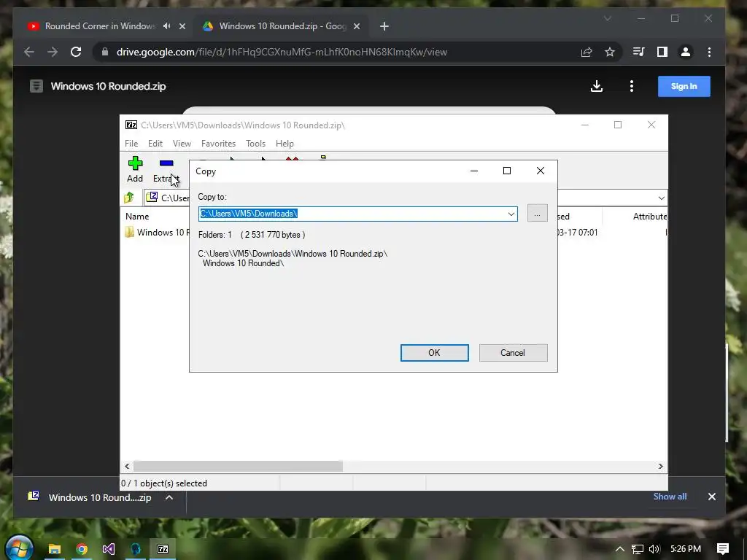Mute the YouTube tab using its speaker icon

(x=167, y=26)
